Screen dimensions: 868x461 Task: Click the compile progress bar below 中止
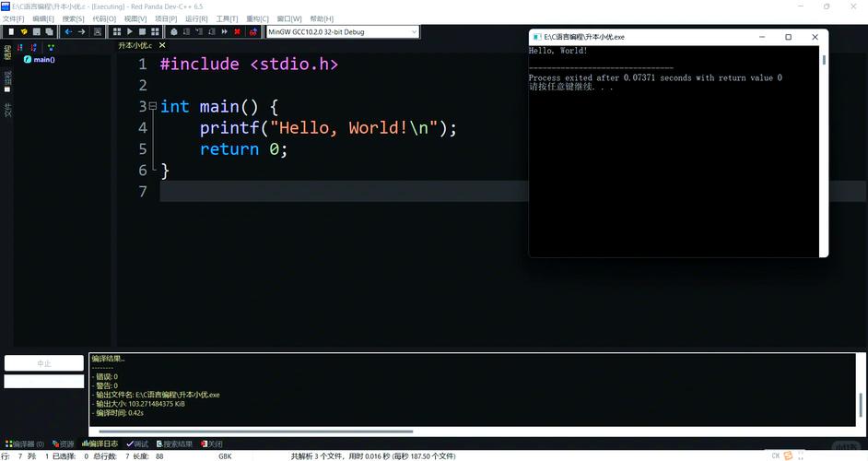[x=43, y=381]
